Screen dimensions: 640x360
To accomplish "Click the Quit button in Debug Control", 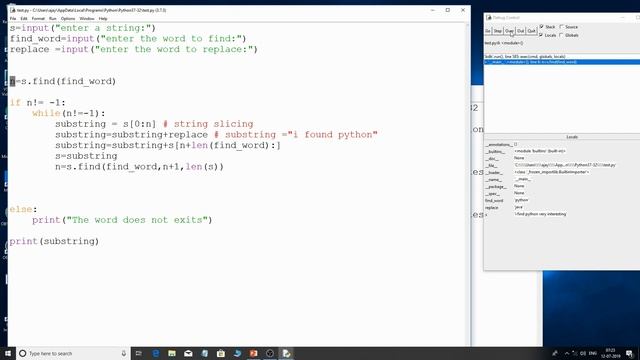I will click(x=531, y=31).
